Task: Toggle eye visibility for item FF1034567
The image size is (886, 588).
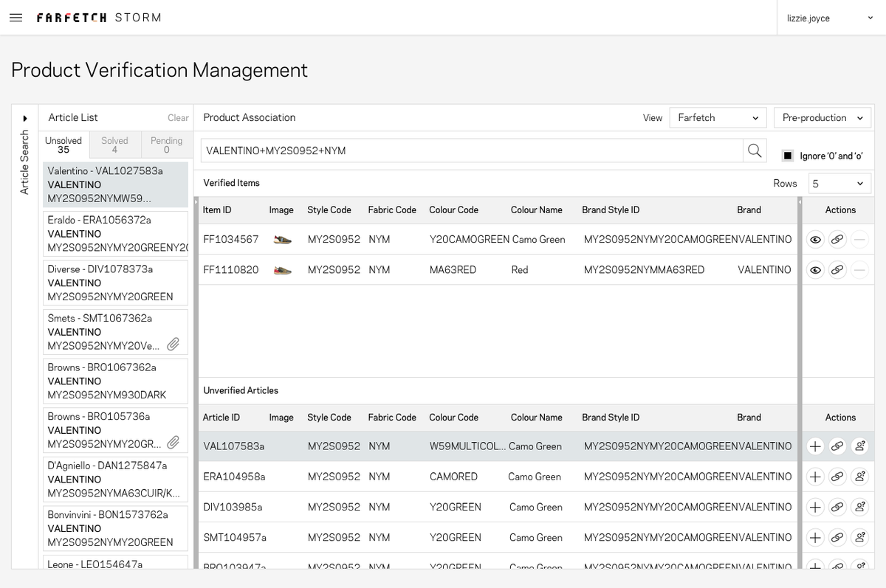Action: (x=815, y=240)
